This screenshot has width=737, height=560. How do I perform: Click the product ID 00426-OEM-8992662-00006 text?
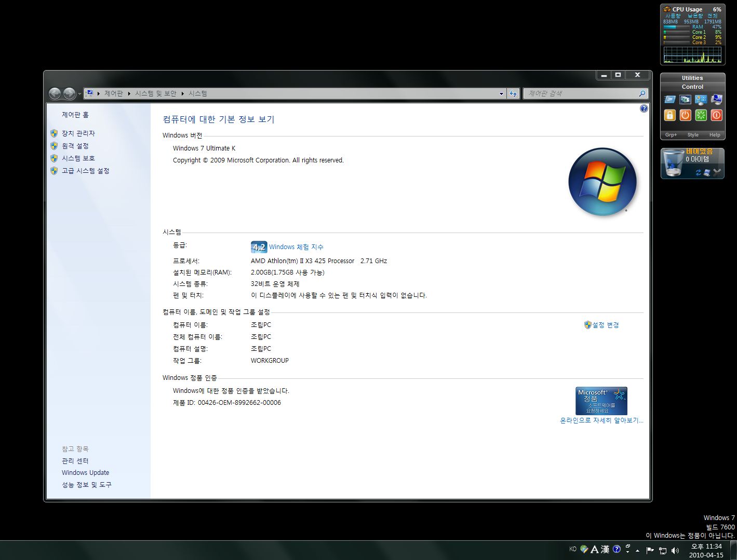tap(239, 403)
